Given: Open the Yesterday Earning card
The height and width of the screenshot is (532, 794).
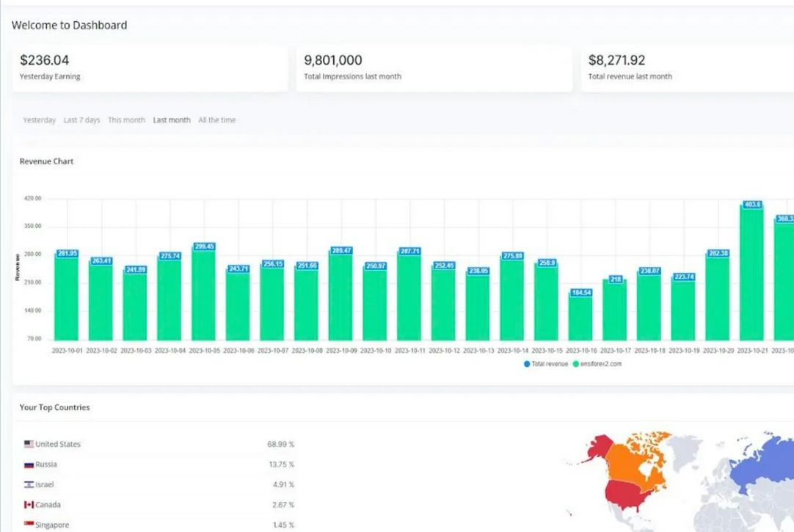Looking at the screenshot, I should 150,68.
